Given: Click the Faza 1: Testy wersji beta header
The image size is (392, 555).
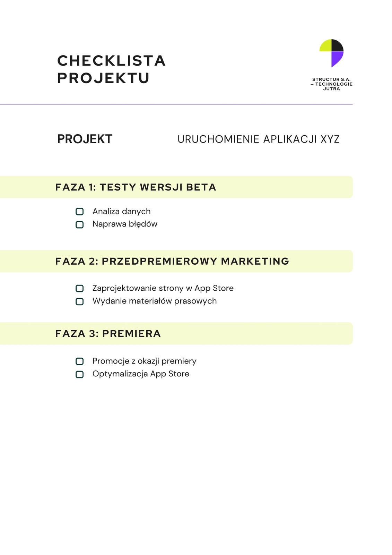Looking at the screenshot, I should click(136, 187).
